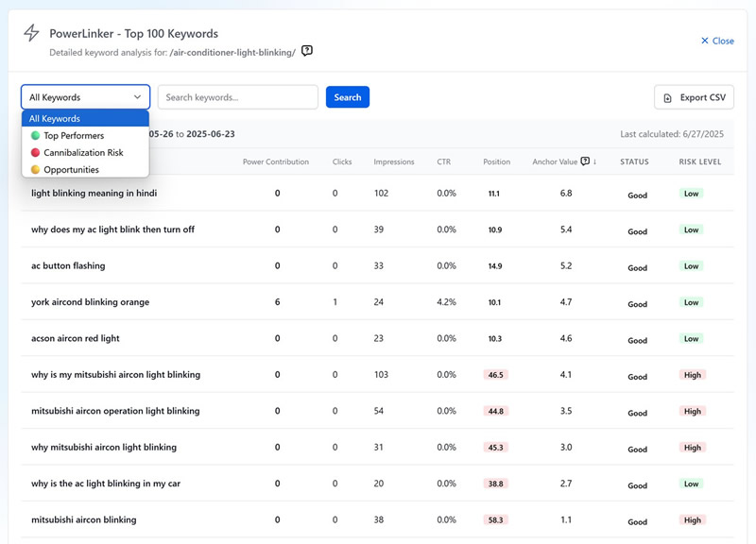Click the Export CSV button
Viewport: 756px width, 544px height.
tap(694, 97)
